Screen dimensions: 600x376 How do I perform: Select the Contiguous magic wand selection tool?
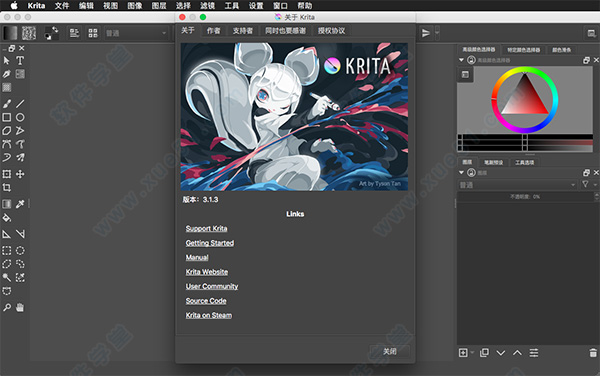[x=7, y=277]
